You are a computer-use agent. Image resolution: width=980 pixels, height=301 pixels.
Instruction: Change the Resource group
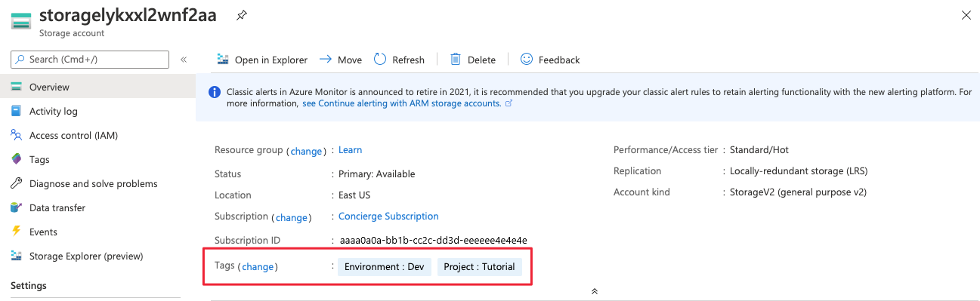coord(306,151)
